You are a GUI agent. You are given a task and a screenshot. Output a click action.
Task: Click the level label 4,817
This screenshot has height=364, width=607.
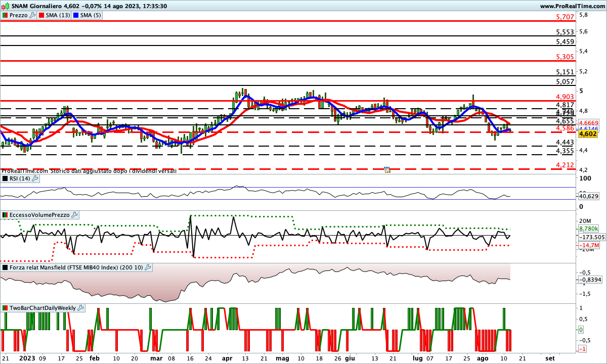(x=565, y=105)
